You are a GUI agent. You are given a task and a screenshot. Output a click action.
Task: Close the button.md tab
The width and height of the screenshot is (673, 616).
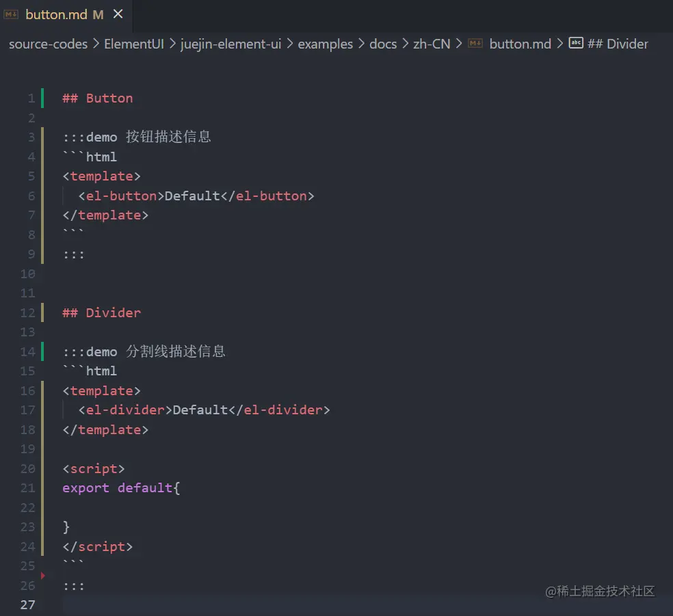[x=118, y=14]
